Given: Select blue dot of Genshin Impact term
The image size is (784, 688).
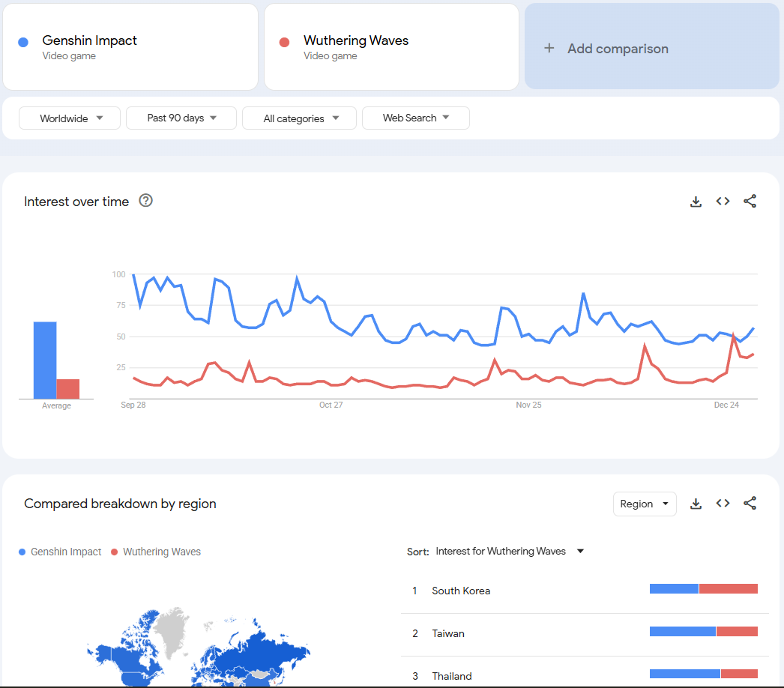Looking at the screenshot, I should tap(23, 43).
